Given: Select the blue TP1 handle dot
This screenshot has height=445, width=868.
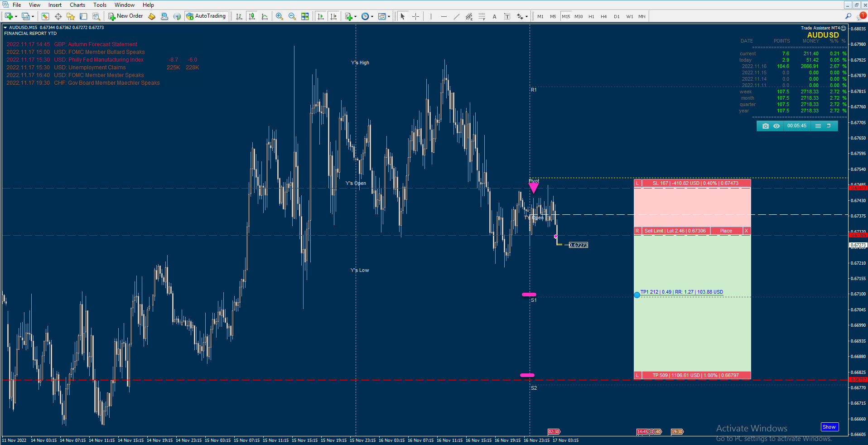Looking at the screenshot, I should pyautogui.click(x=637, y=295).
